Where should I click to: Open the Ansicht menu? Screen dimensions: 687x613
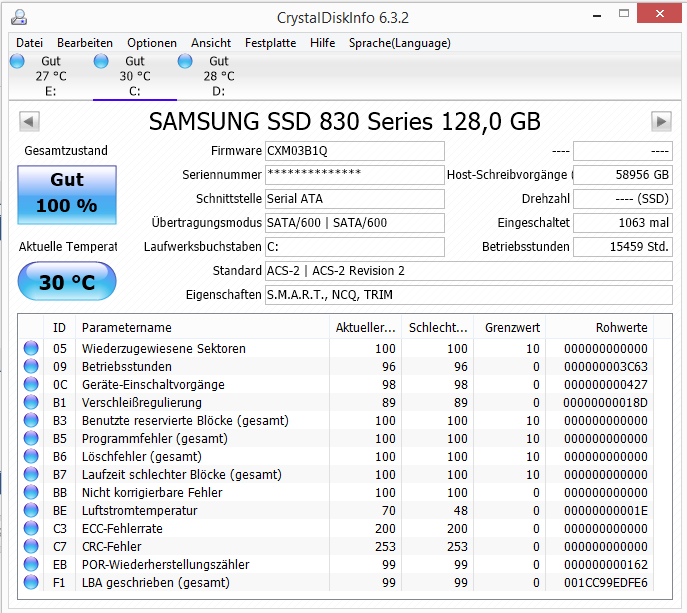pyautogui.click(x=211, y=43)
